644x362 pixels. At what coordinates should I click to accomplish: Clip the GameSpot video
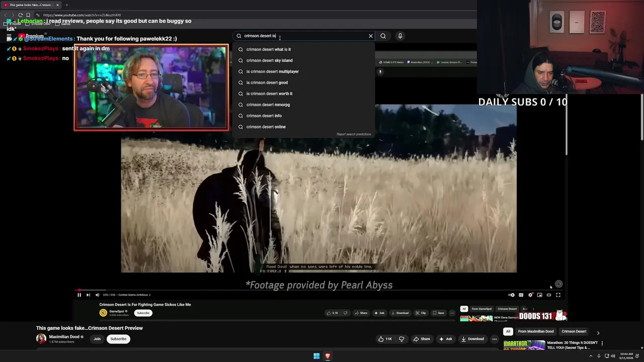click(420, 313)
